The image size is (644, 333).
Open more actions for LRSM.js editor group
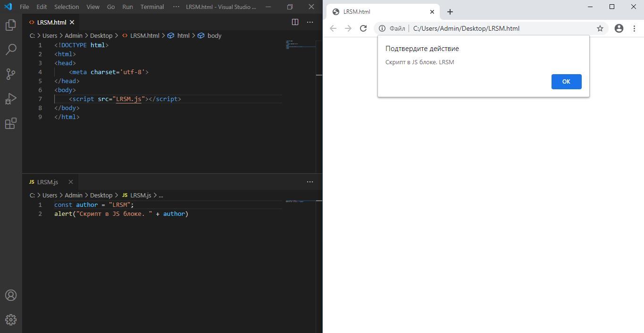pos(310,182)
